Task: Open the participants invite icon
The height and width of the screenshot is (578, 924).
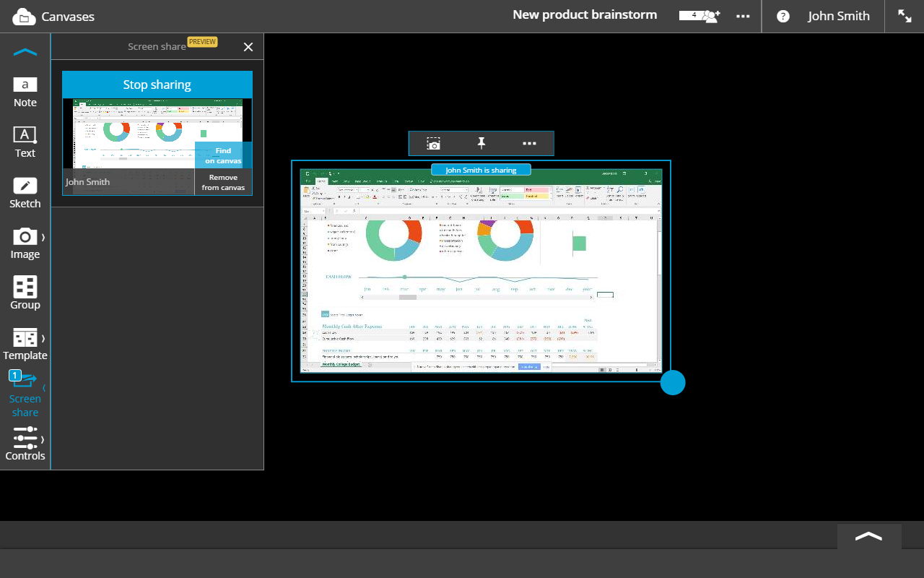Action: pyautogui.click(x=711, y=16)
